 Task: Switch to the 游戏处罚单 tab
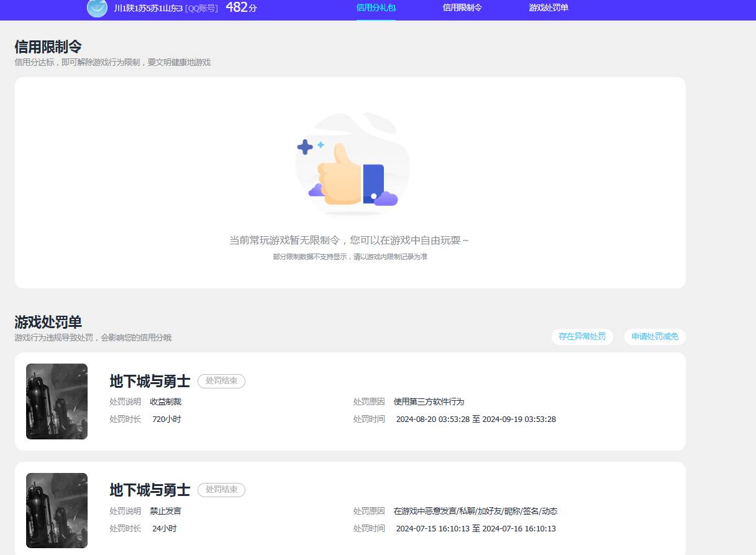(547, 9)
